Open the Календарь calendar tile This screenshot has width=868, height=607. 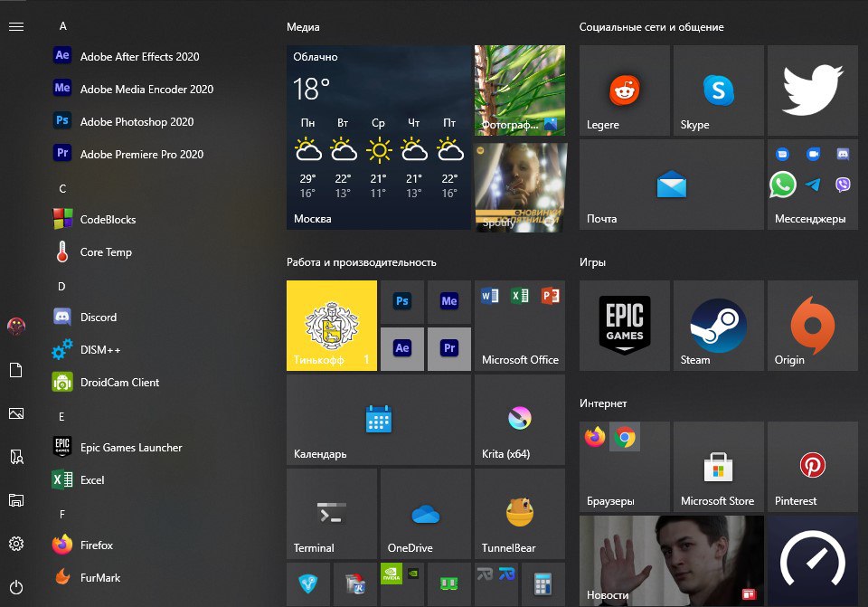(379, 420)
